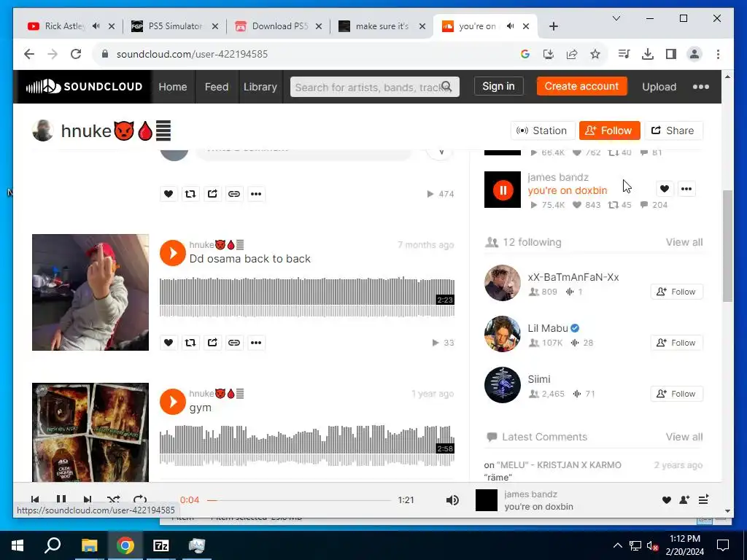
Task: Open the hnuke Station
Action: (541, 131)
